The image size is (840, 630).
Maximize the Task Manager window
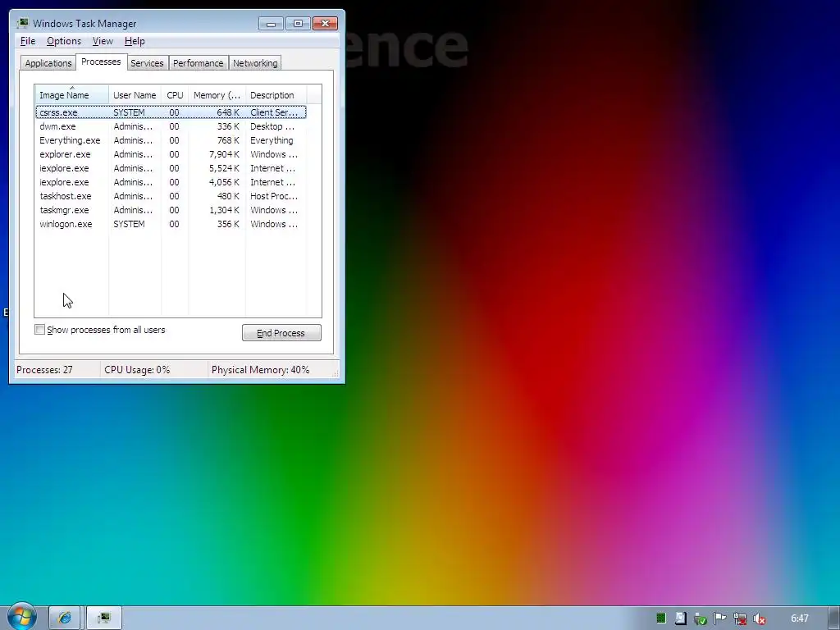click(x=298, y=24)
